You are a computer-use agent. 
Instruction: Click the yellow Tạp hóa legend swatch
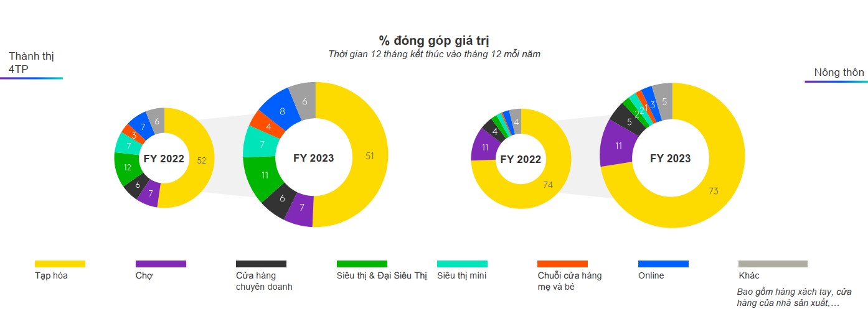click(x=60, y=264)
